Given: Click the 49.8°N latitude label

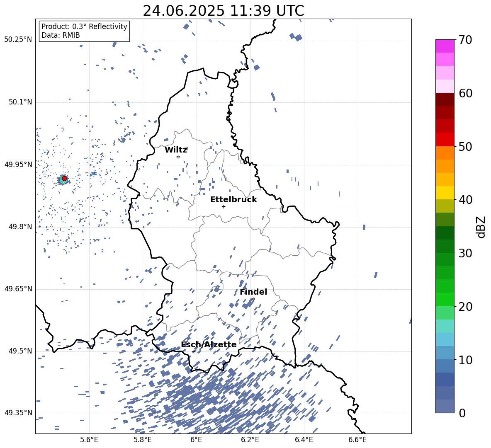Looking at the screenshot, I should pos(20,227).
